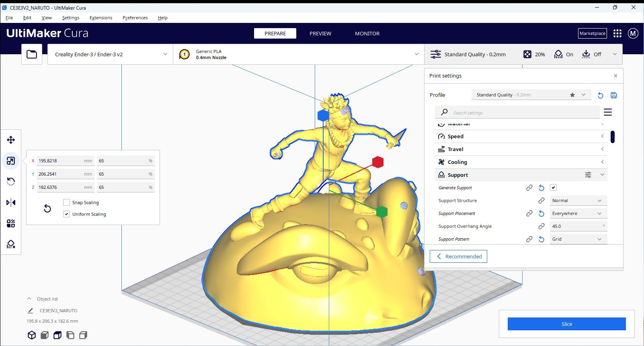The image size is (644, 346).
Task: Open the Extensions menu
Action: (101, 18)
